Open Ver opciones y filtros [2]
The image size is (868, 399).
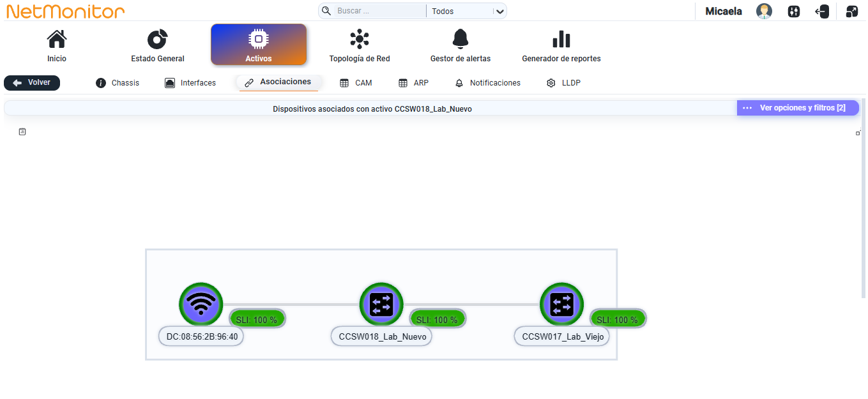click(798, 108)
